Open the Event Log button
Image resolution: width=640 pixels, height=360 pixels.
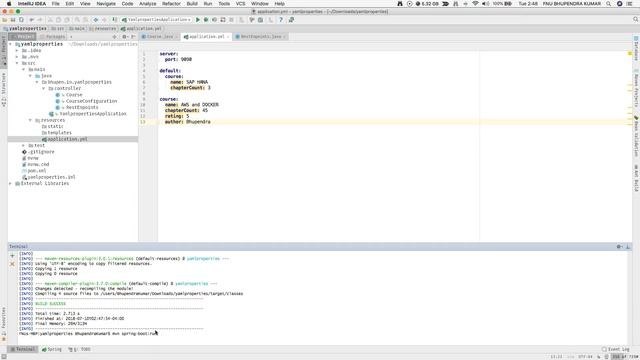tap(616, 349)
